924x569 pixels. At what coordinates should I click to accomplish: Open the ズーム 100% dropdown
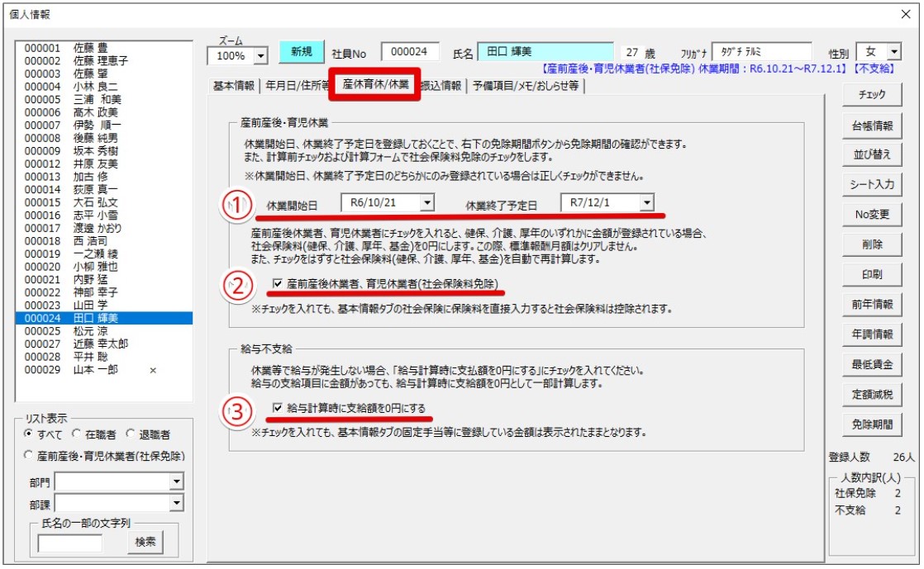[260, 56]
